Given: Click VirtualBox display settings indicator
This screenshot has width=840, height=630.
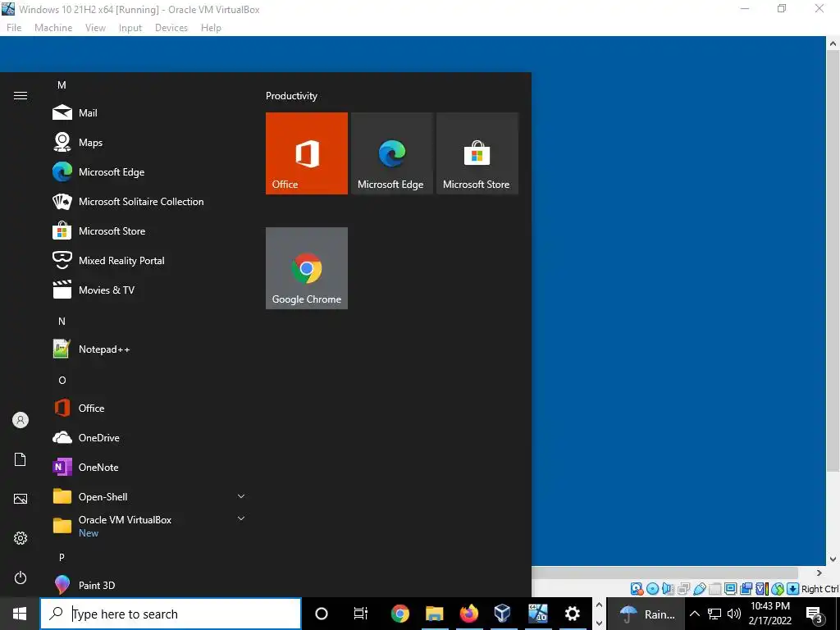Looking at the screenshot, I should pyautogui.click(x=730, y=589).
